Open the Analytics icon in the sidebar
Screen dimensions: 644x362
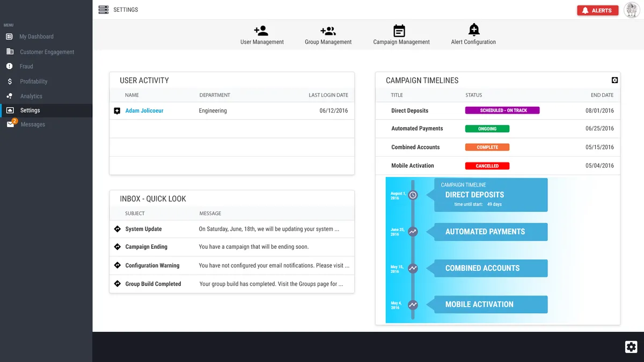(10, 96)
